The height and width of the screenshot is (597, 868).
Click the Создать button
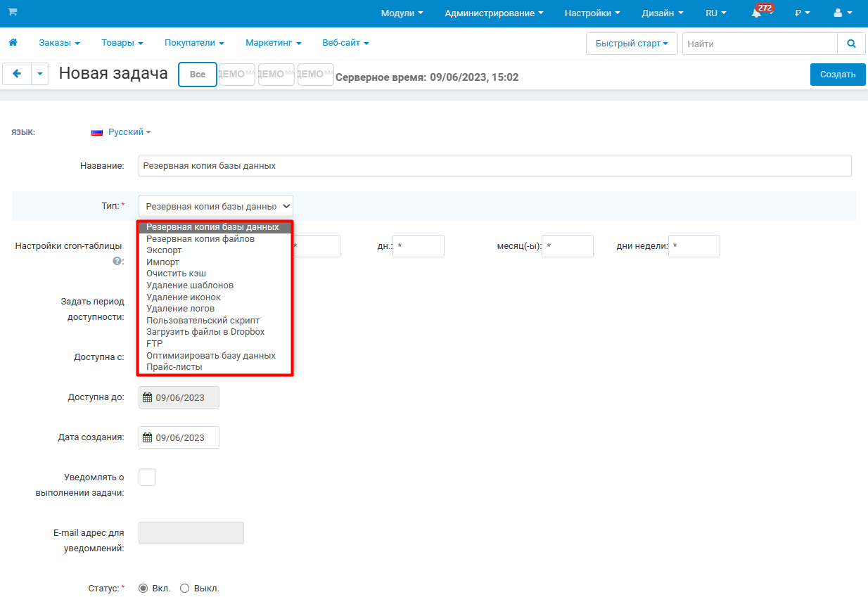(x=838, y=75)
